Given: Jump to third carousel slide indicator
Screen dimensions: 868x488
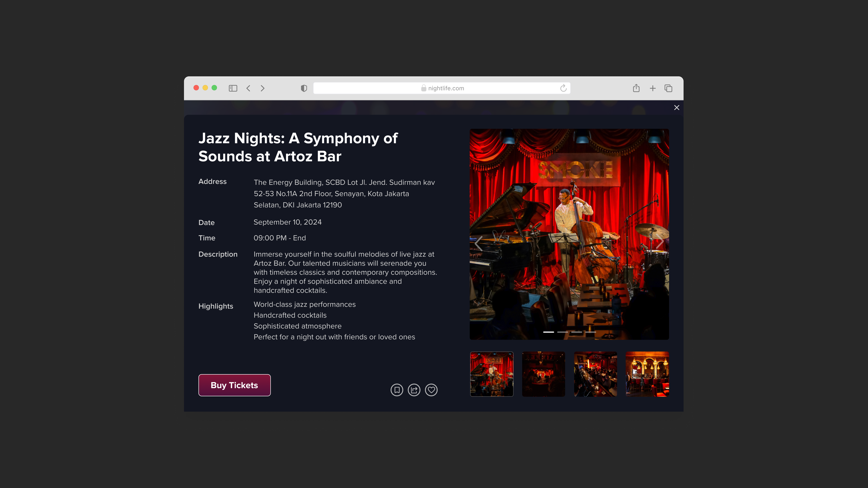Looking at the screenshot, I should [577, 332].
